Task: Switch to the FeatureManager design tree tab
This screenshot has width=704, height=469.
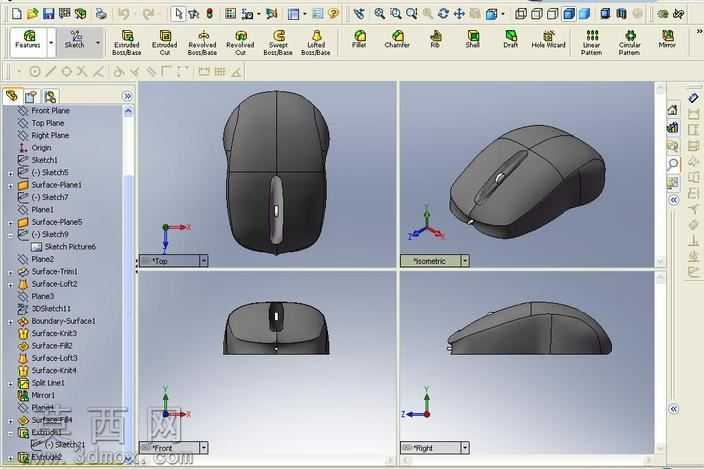Action: pyautogui.click(x=12, y=96)
